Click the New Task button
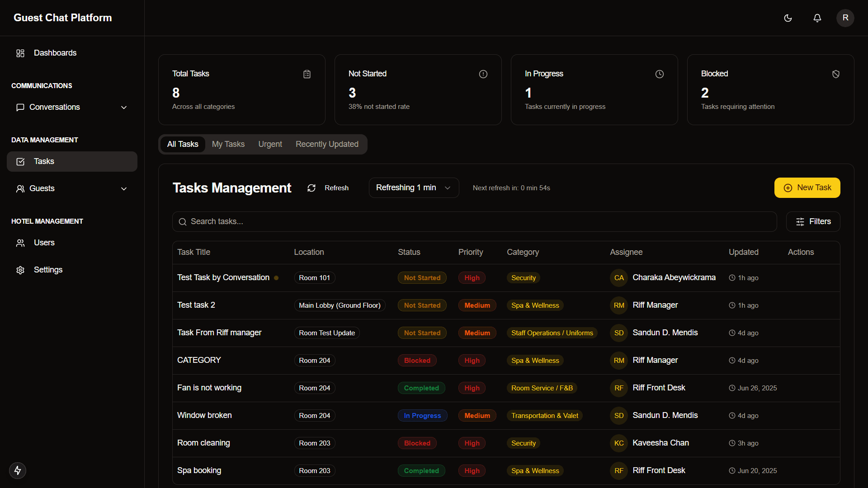 807,188
